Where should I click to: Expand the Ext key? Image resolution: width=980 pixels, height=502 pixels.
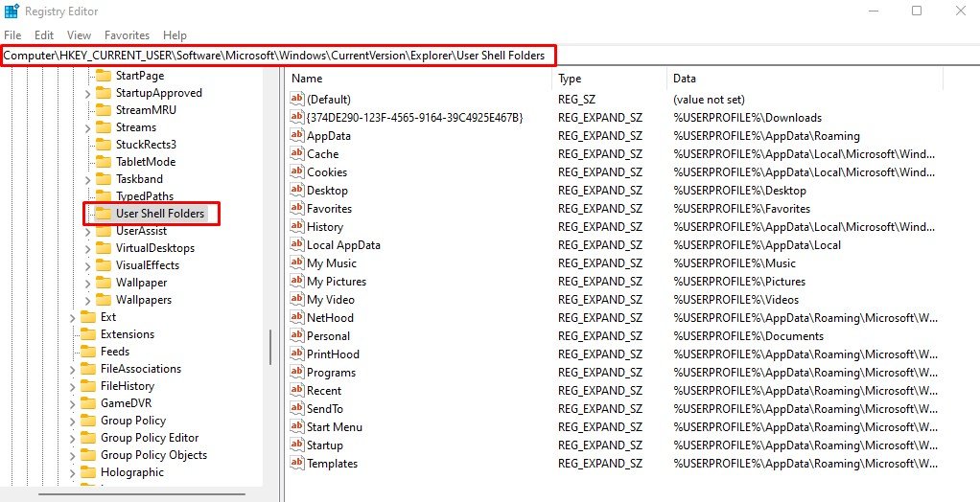(x=73, y=317)
